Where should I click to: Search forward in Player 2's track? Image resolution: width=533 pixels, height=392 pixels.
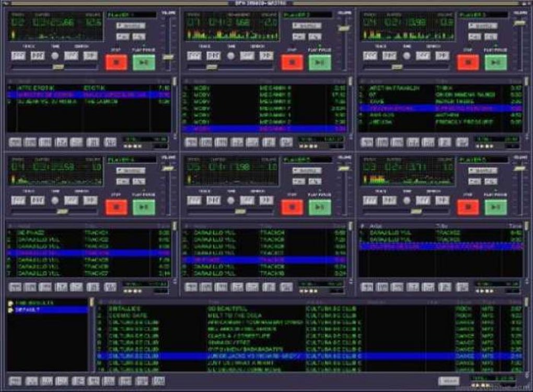266,55
